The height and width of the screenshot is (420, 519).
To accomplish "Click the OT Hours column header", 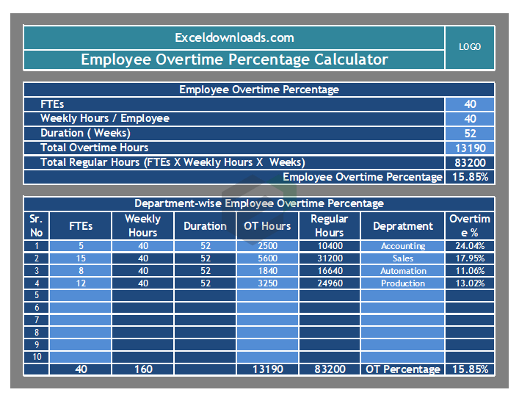I will click(x=267, y=226).
